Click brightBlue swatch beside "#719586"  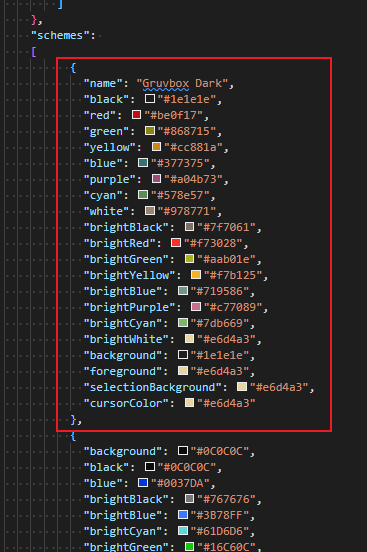coord(183,291)
